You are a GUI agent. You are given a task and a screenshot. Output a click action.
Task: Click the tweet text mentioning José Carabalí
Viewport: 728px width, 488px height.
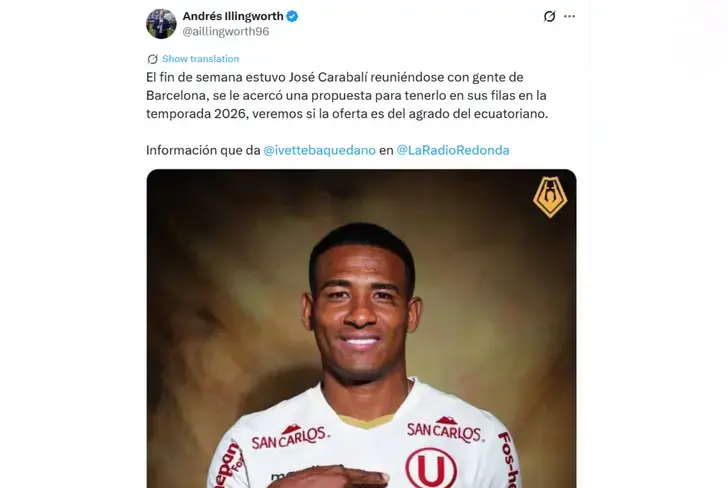point(347,95)
